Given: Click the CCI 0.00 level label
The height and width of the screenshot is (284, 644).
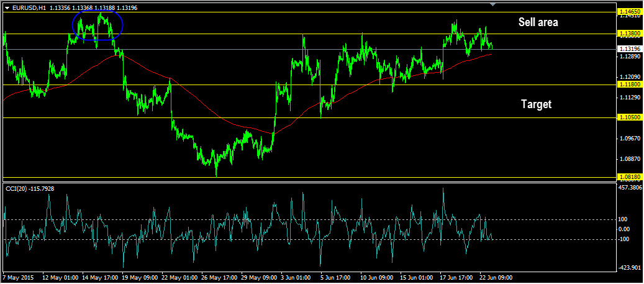Looking at the screenshot, I should [x=625, y=229].
